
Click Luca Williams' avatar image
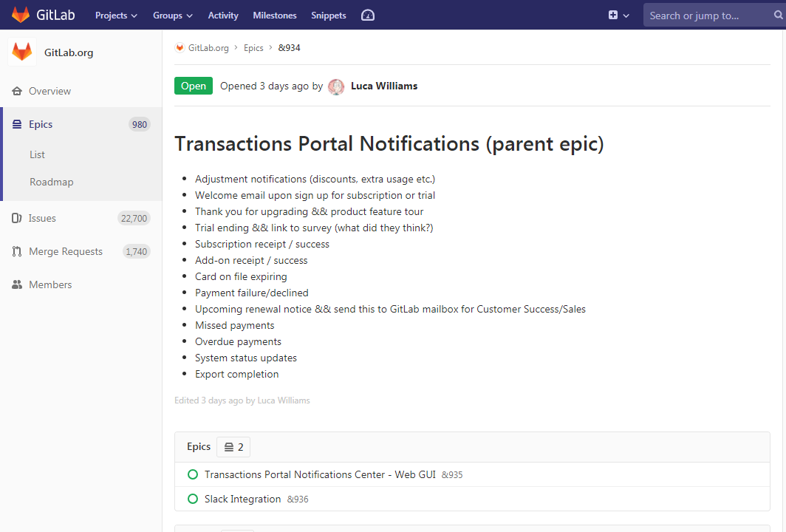(336, 86)
